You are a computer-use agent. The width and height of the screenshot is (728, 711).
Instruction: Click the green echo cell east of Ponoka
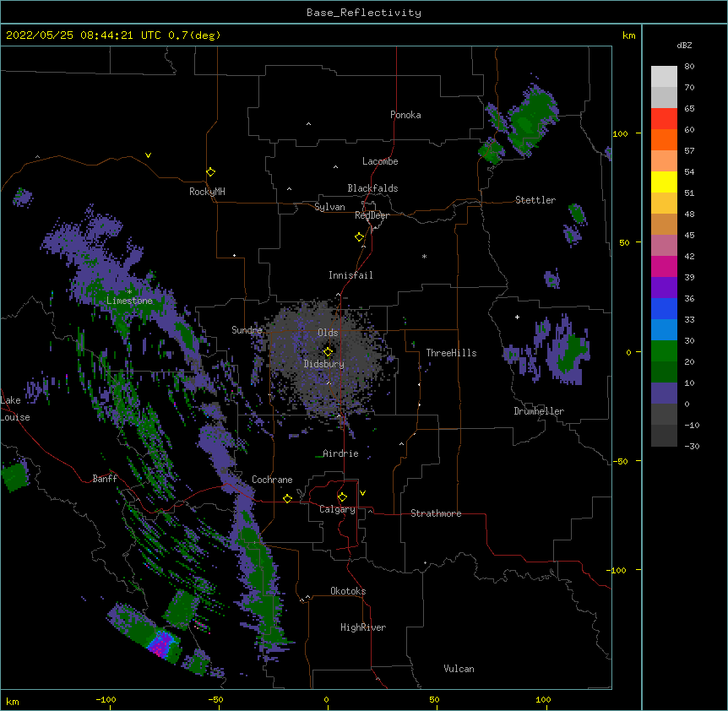532,118
